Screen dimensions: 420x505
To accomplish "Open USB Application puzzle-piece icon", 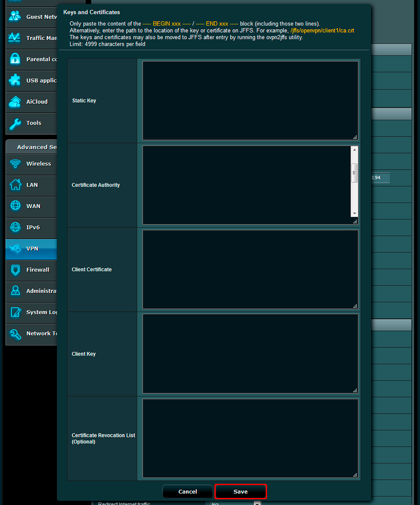I will point(15,80).
